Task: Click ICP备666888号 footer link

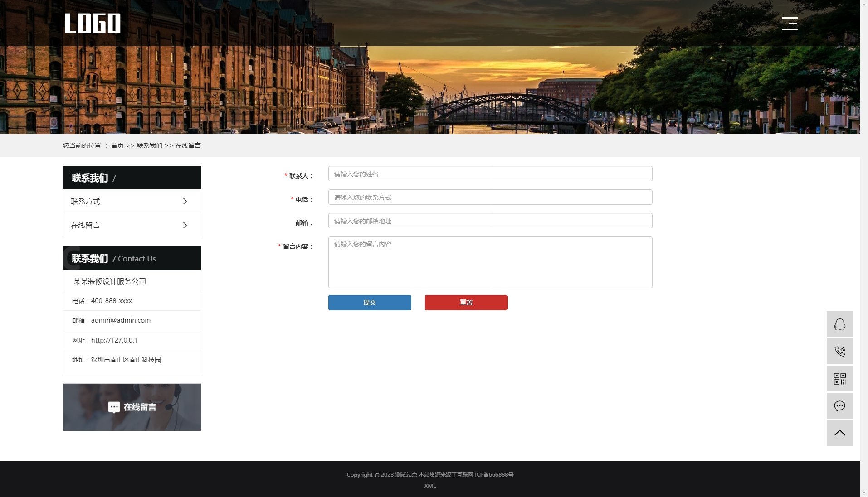Action: 494,475
